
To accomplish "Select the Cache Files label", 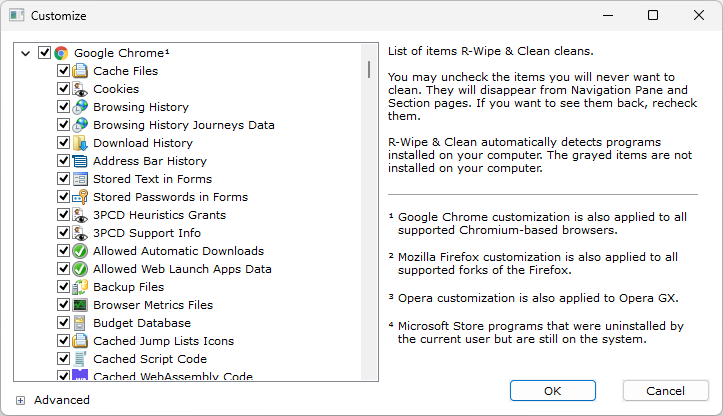I will click(125, 71).
